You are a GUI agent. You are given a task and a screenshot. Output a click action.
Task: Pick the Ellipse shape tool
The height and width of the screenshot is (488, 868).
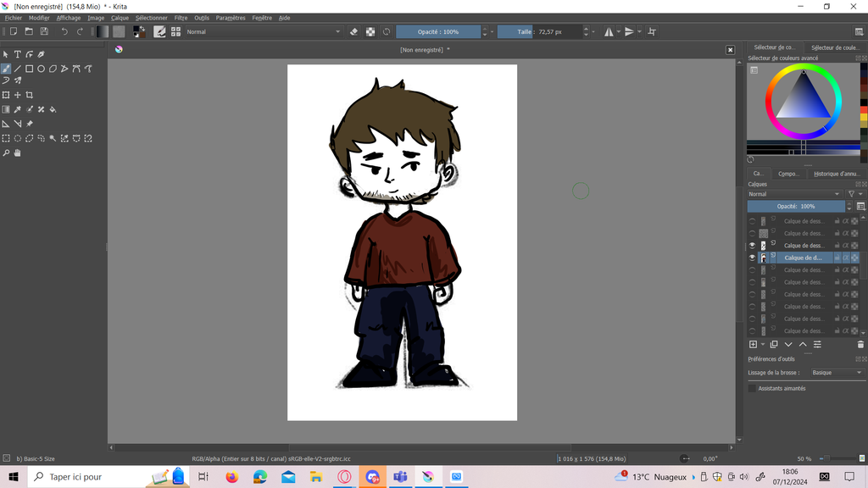pos(41,69)
